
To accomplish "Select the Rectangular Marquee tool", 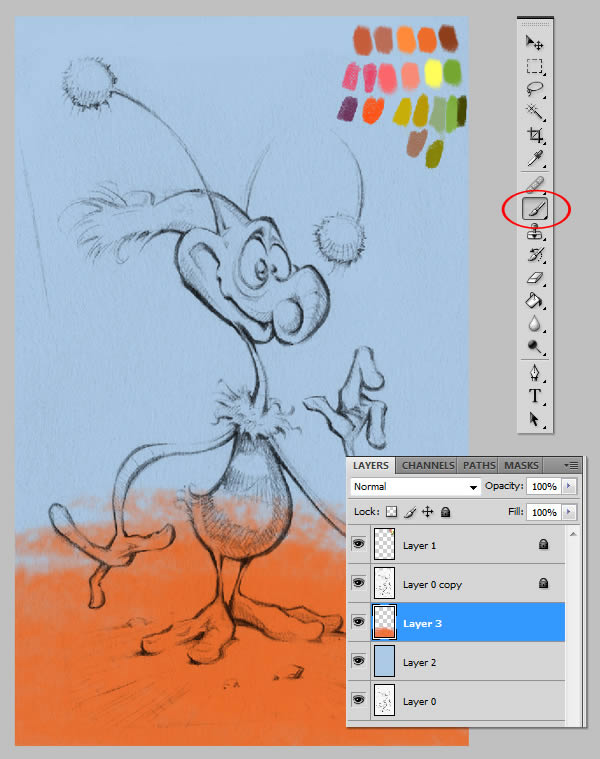I will [x=535, y=66].
